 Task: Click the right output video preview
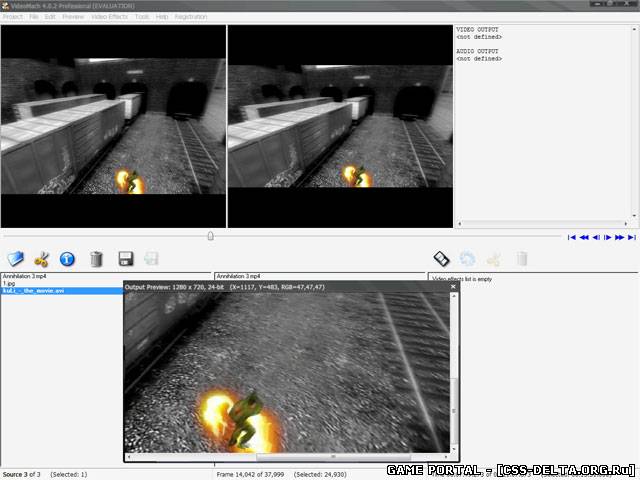pos(340,126)
